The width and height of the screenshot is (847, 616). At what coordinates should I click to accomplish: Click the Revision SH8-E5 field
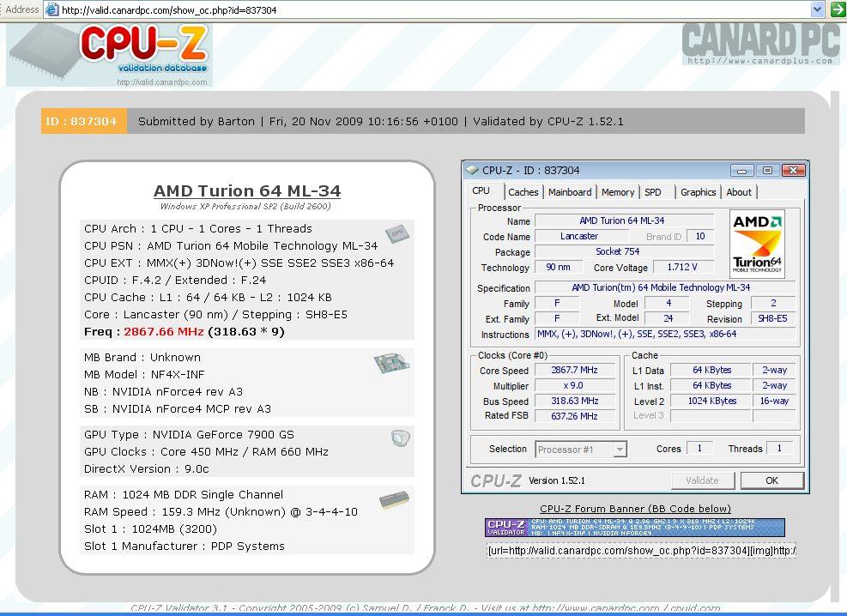772,318
